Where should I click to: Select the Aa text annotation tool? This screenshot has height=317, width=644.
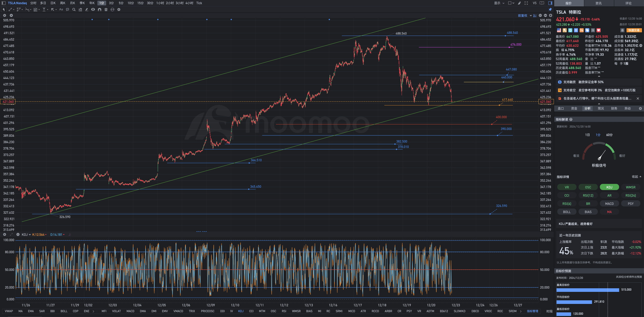click(61, 9)
